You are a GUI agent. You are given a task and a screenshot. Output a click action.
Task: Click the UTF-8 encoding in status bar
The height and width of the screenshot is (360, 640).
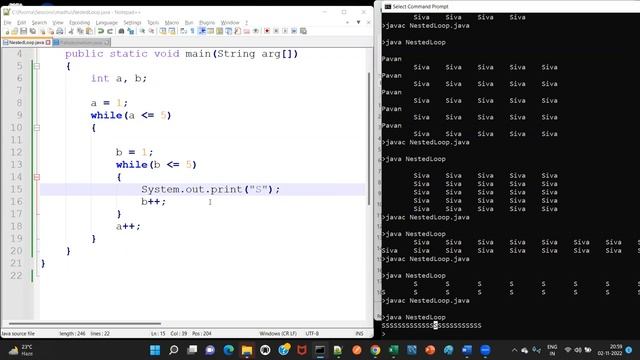click(x=312, y=333)
